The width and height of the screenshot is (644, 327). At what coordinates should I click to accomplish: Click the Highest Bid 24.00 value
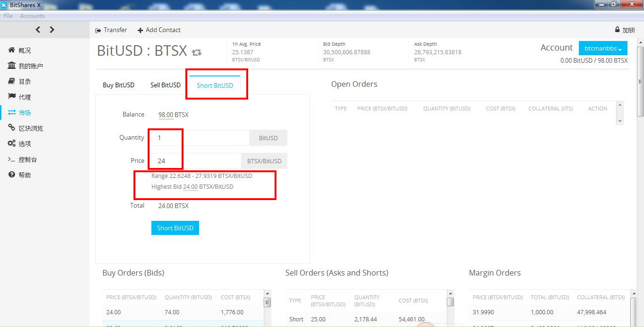(190, 187)
